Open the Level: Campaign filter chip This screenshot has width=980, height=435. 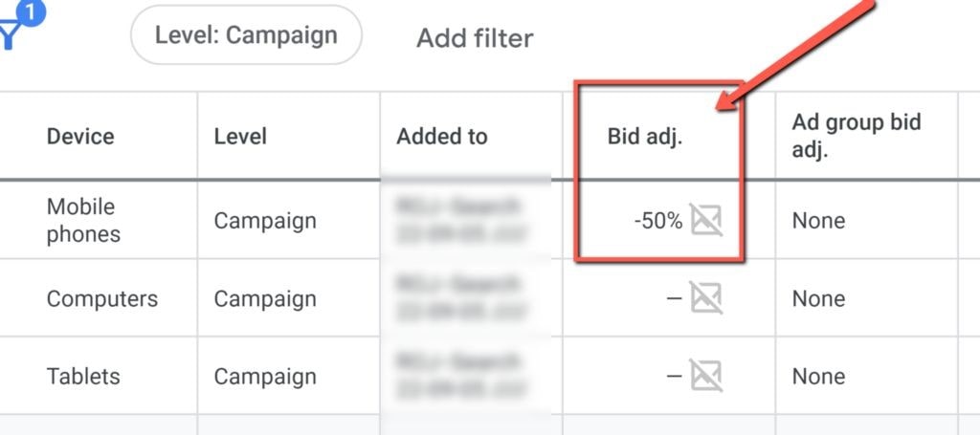246,35
